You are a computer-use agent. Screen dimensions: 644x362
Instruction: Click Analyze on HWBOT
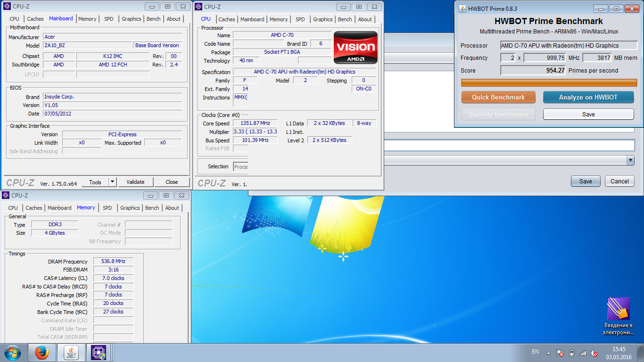coord(588,97)
